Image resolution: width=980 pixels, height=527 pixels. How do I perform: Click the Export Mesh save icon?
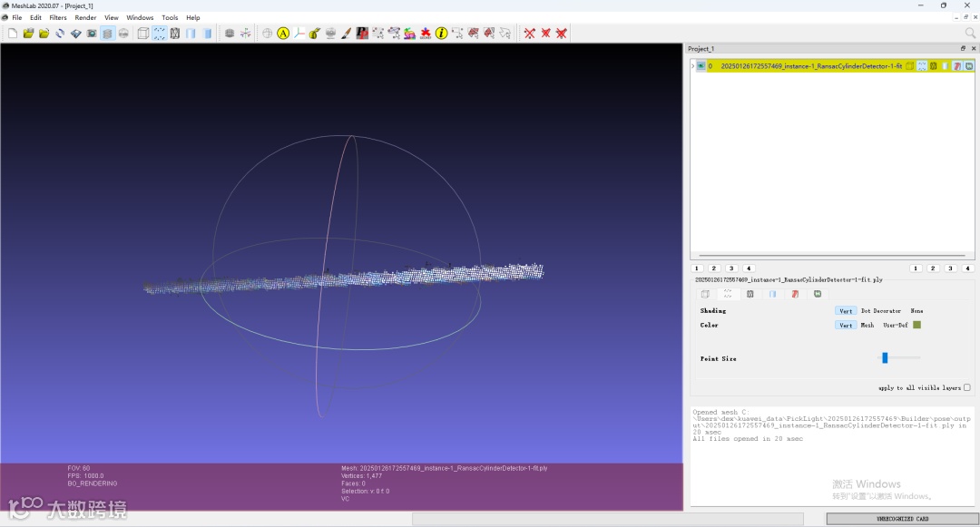click(75, 33)
